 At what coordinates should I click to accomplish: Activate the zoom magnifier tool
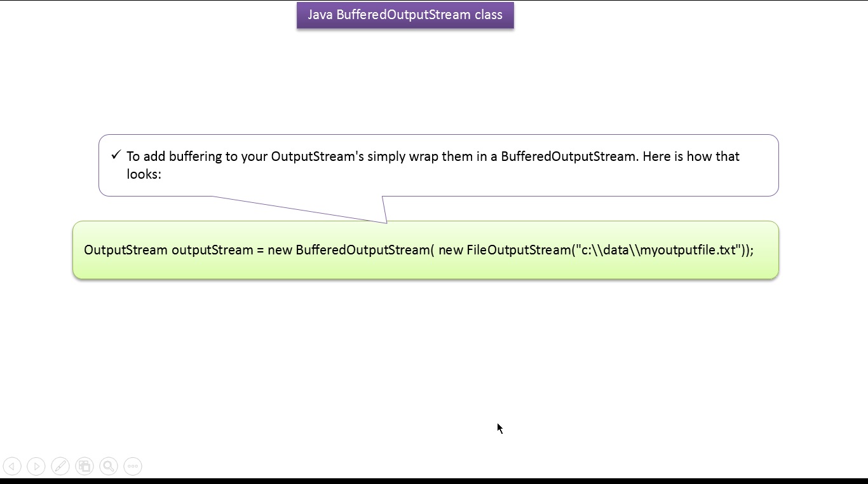click(109, 466)
